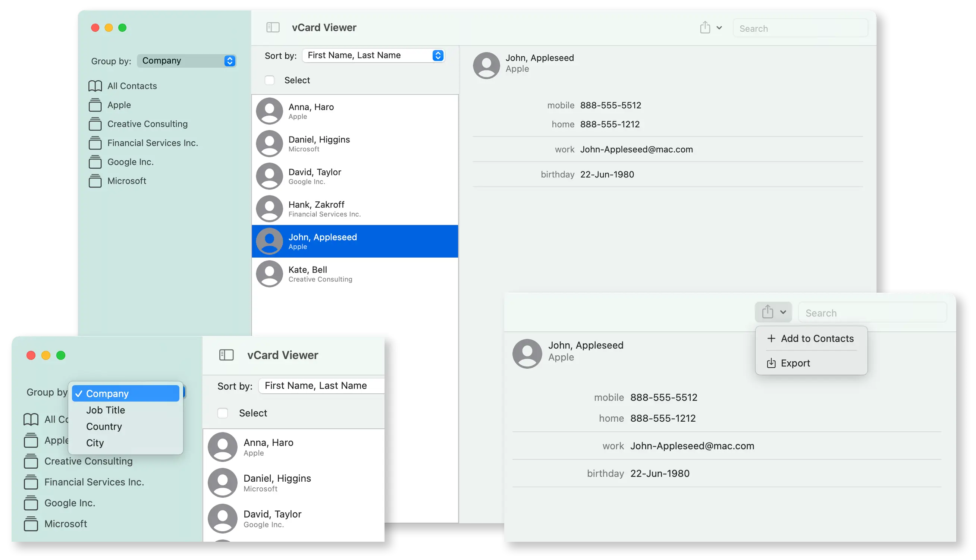The height and width of the screenshot is (560, 976).
Task: Click mobile number in bottom-right detail panel
Action: (663, 397)
